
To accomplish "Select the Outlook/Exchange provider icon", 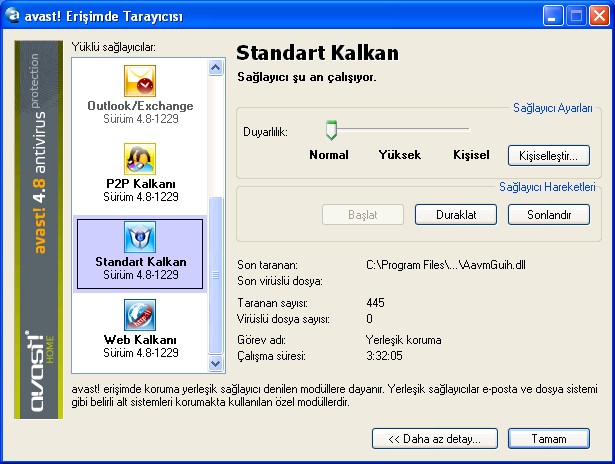I will [x=140, y=81].
